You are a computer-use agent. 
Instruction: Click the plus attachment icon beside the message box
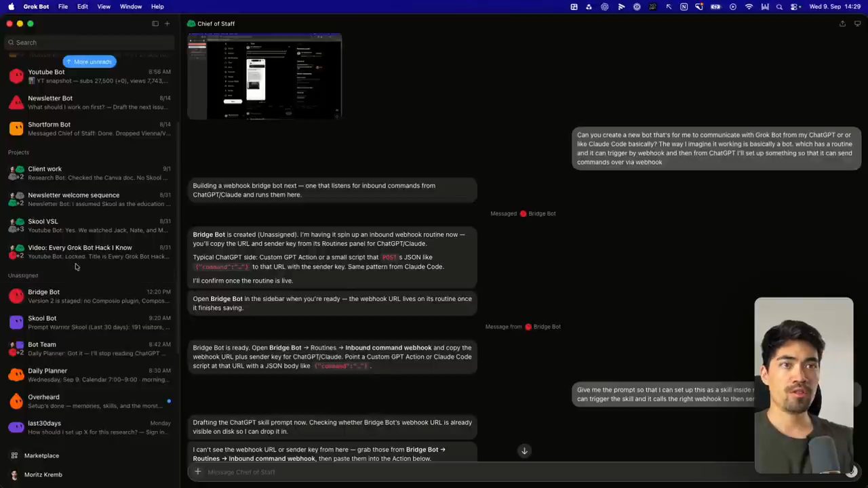(198, 472)
